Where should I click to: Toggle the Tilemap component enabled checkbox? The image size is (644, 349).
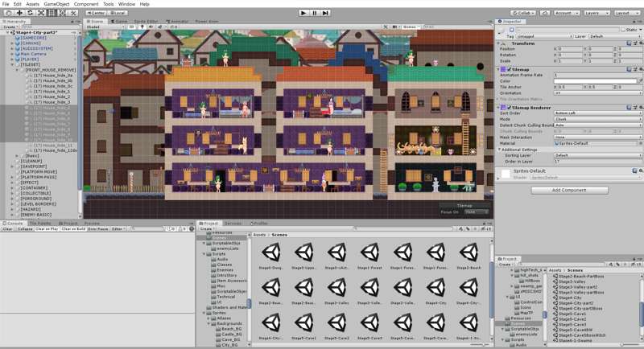pos(510,69)
